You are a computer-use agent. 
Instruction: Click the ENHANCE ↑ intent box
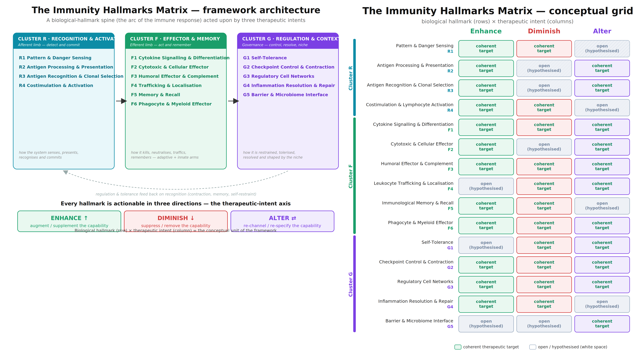click(69, 221)
